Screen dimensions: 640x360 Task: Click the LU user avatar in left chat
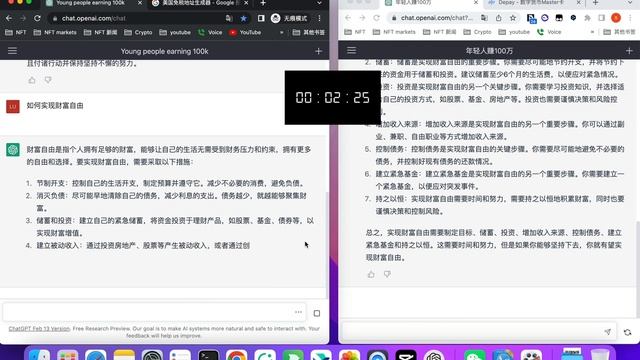13,107
